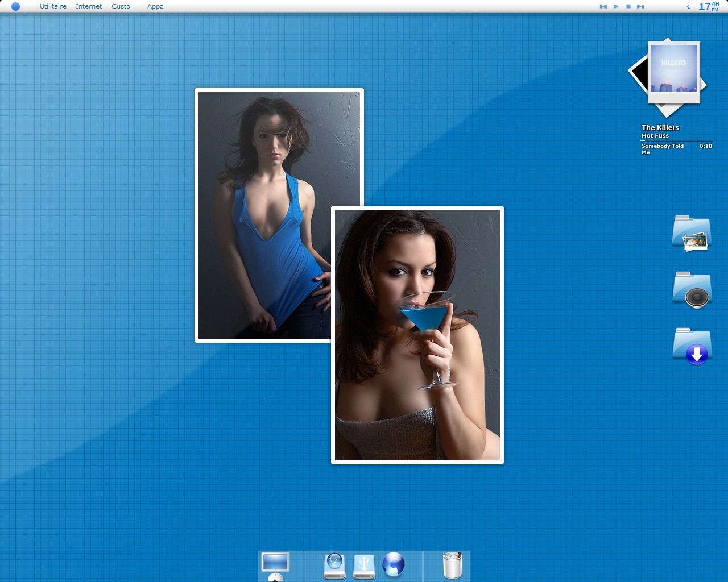Open the Appz menu
728x582 pixels.
click(x=155, y=6)
